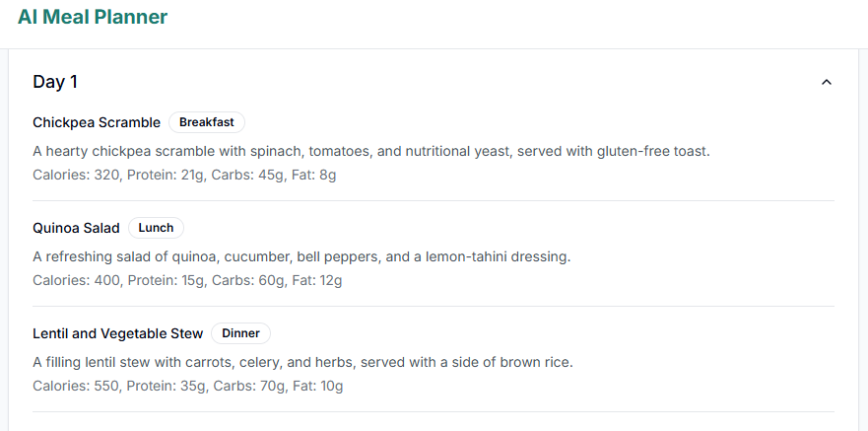Click empty header space right of app title
The width and height of the screenshot is (868, 431).
click(x=512, y=18)
